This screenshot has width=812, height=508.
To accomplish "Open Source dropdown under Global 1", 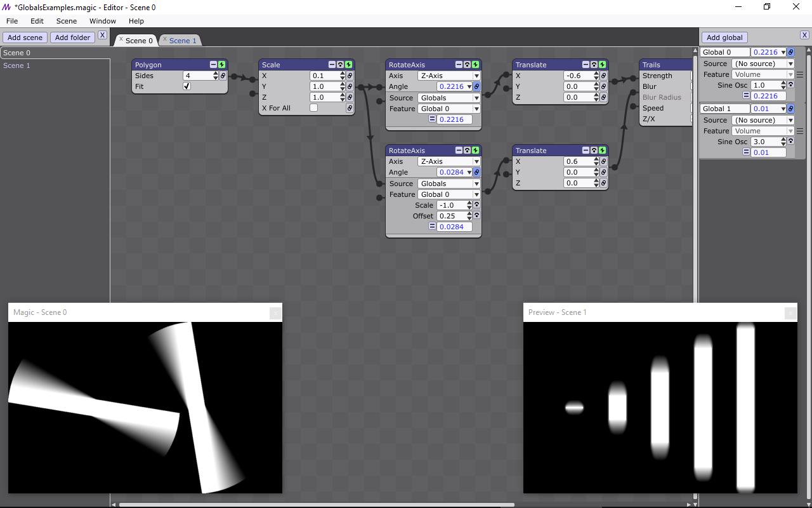I will tap(763, 120).
